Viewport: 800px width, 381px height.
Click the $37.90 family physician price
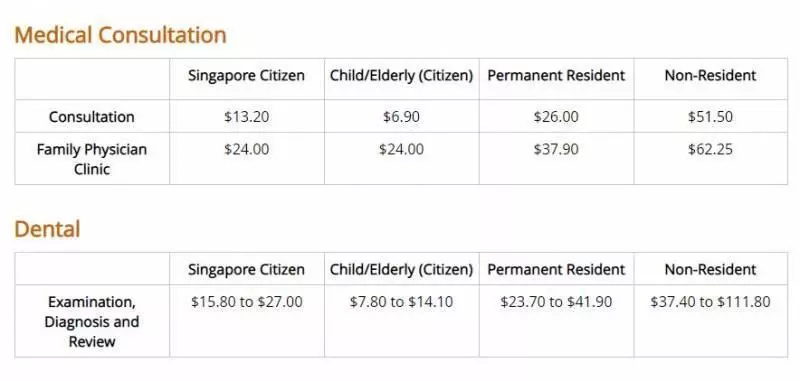[x=556, y=149]
